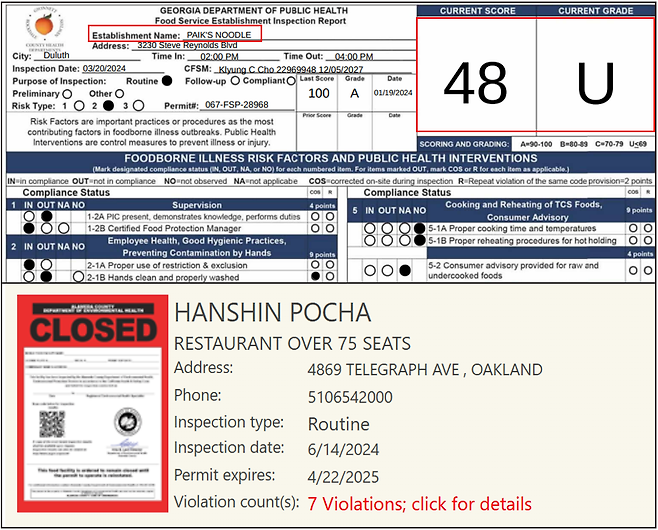Screen dimensions: 658x530
Task: Click the current grade U box
Action: 595,84
